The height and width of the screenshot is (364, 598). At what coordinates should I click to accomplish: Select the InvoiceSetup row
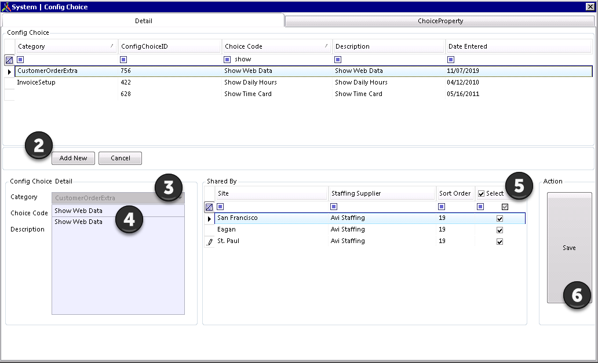point(303,82)
